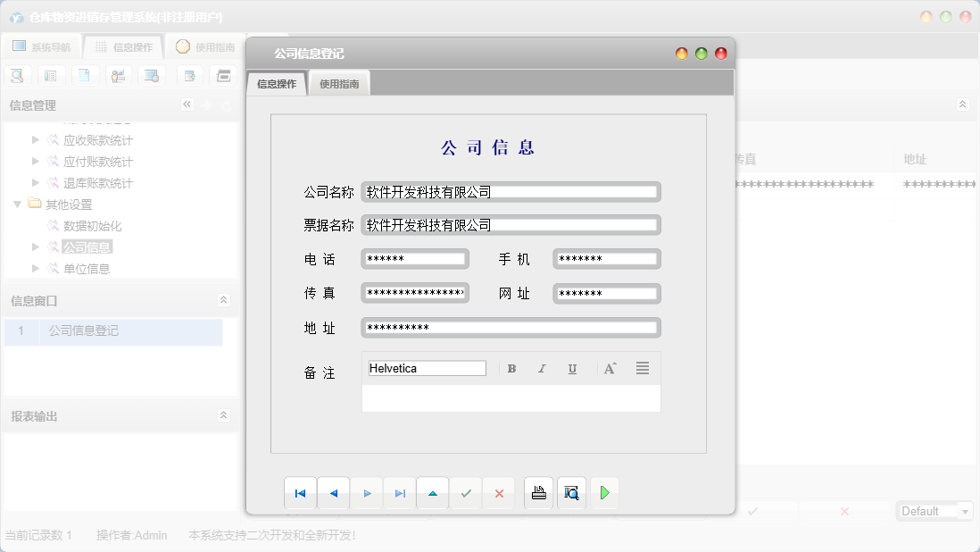Toggle underline in the remarks editor
Screen dimensions: 980x552
click(x=572, y=369)
